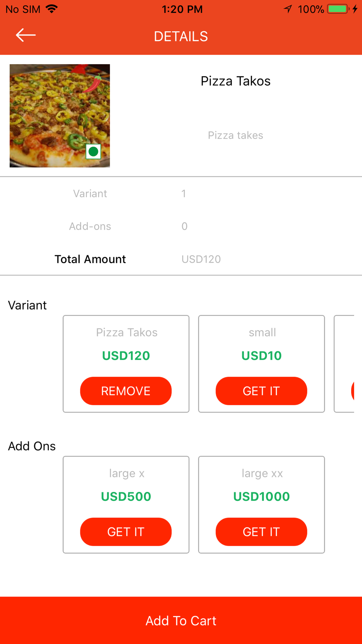Tap the DETAILS header title
Viewport: 362px width, 644px height.
click(x=181, y=36)
